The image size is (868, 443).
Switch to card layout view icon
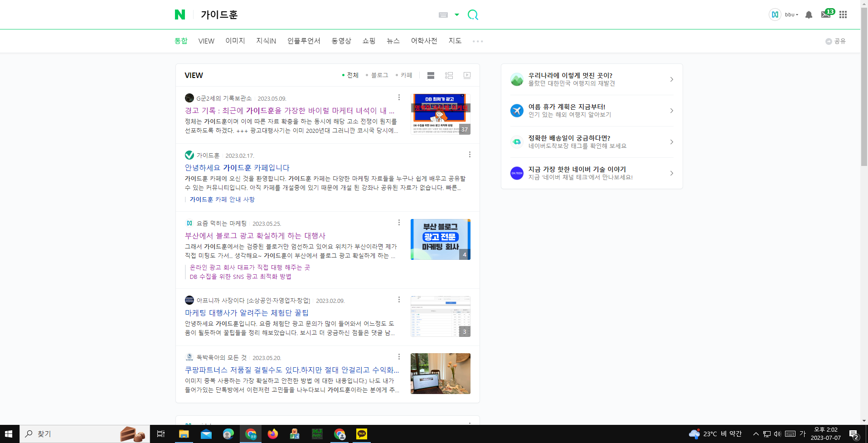(x=431, y=75)
